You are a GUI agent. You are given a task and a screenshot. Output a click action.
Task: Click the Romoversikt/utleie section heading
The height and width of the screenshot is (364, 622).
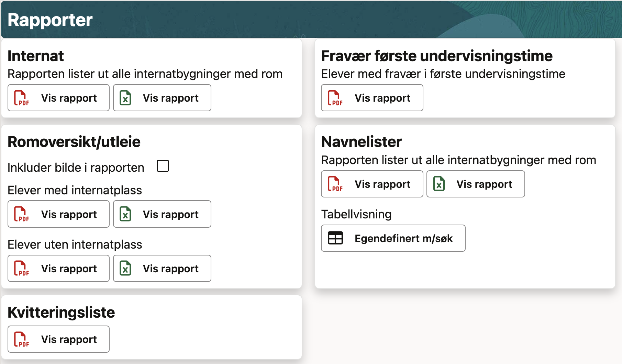click(74, 142)
